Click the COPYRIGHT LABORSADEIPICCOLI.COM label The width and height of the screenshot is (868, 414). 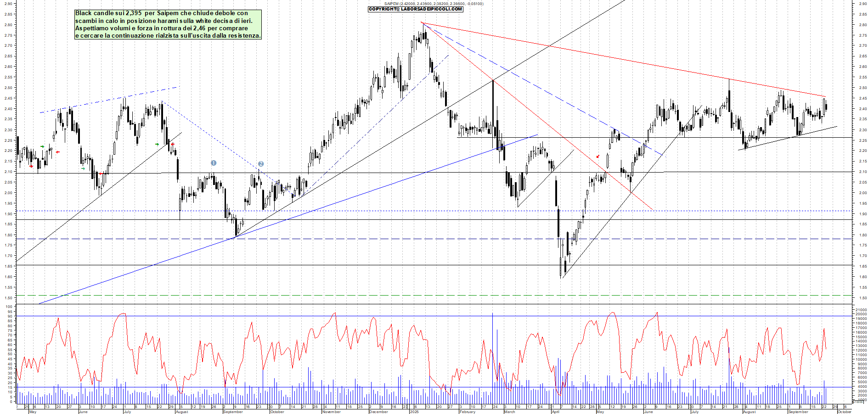416,9
